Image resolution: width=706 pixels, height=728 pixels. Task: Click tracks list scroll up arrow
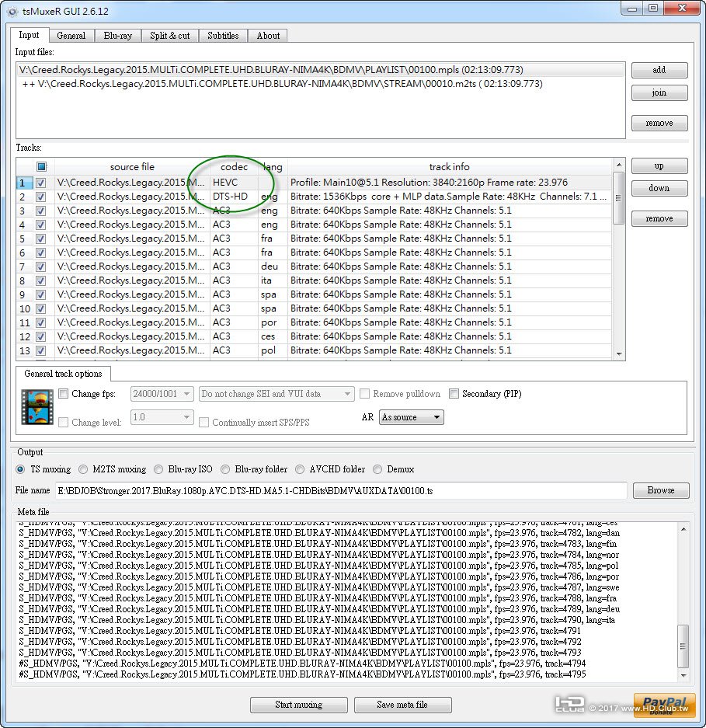[619, 165]
